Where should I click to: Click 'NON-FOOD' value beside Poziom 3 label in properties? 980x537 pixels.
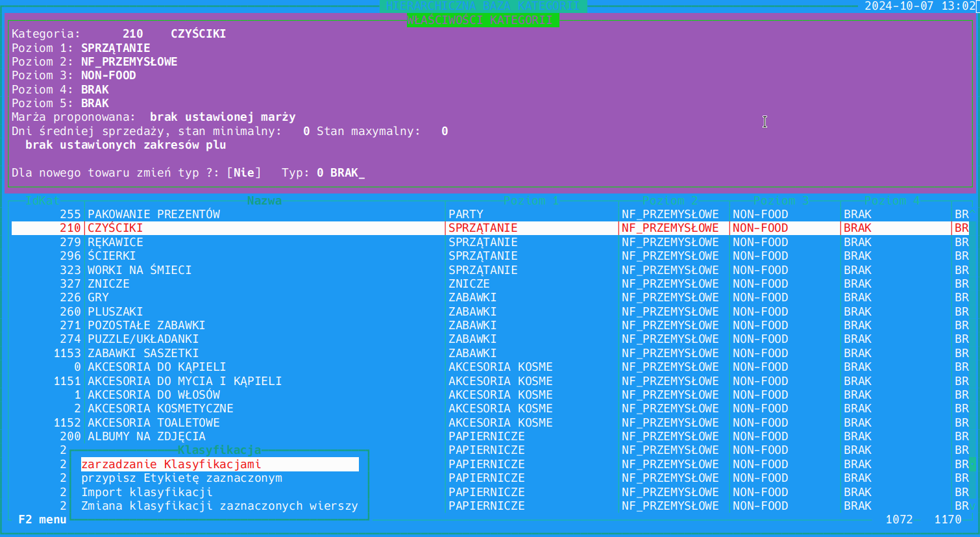(x=108, y=75)
